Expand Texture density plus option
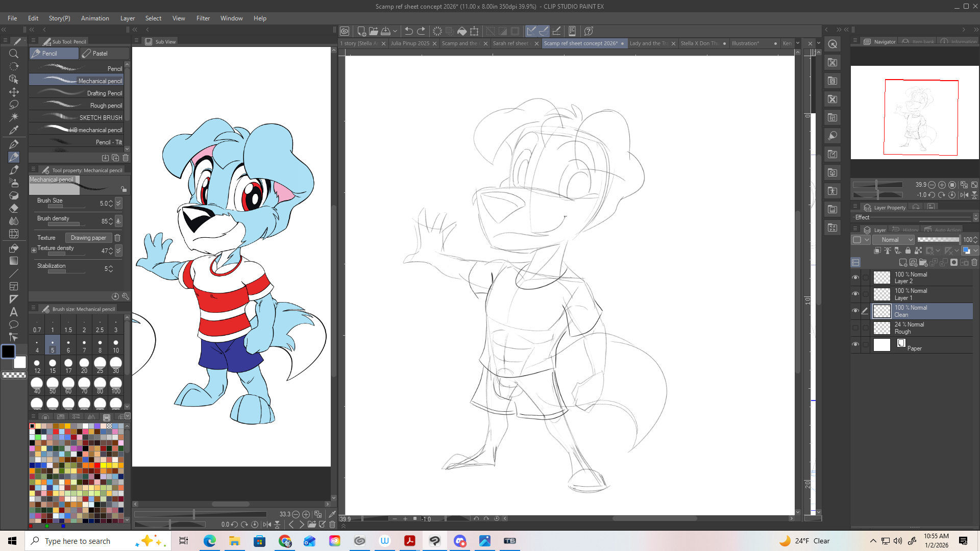 pyautogui.click(x=34, y=250)
